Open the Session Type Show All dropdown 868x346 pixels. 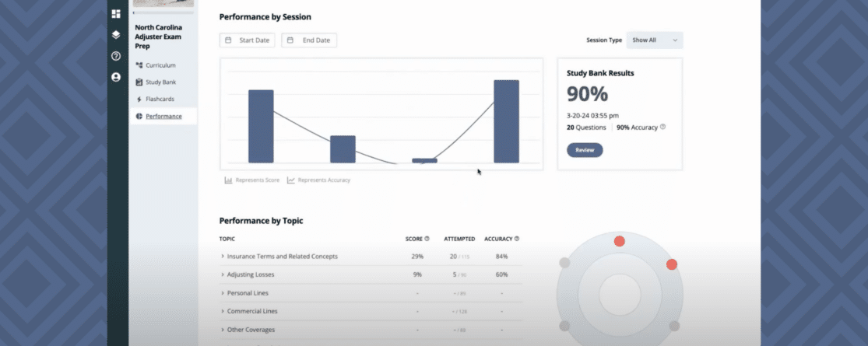[655, 40]
